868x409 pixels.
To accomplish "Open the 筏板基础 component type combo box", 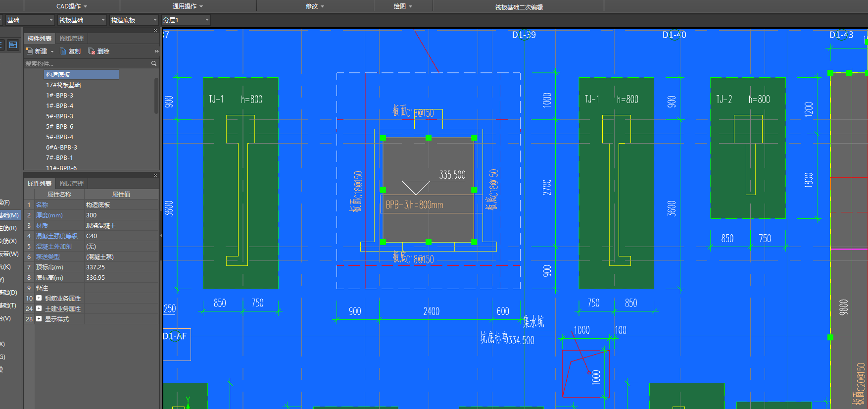I will coord(82,20).
